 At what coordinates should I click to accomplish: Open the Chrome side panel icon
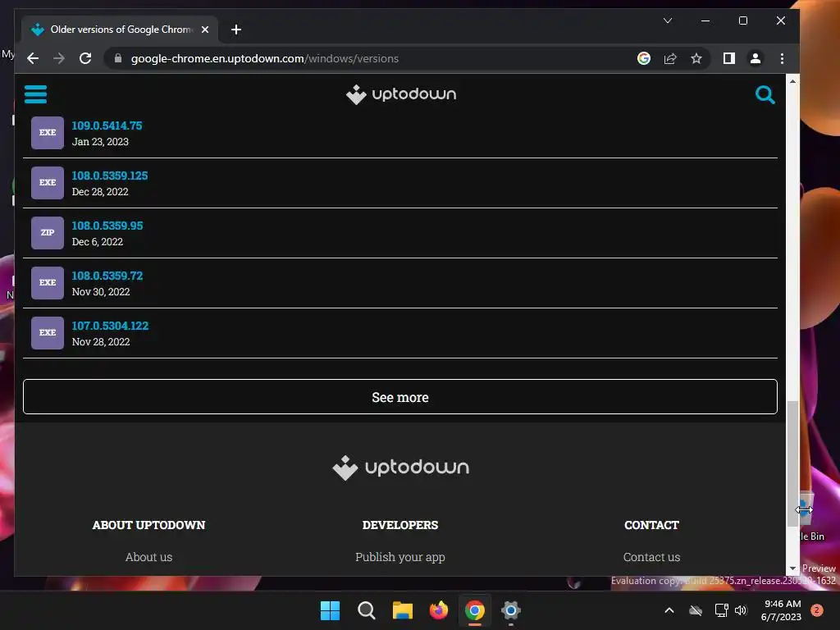tap(728, 58)
